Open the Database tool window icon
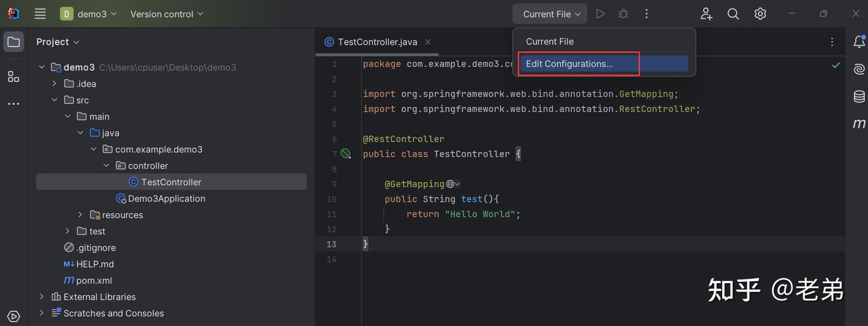The image size is (868, 326). 859,97
